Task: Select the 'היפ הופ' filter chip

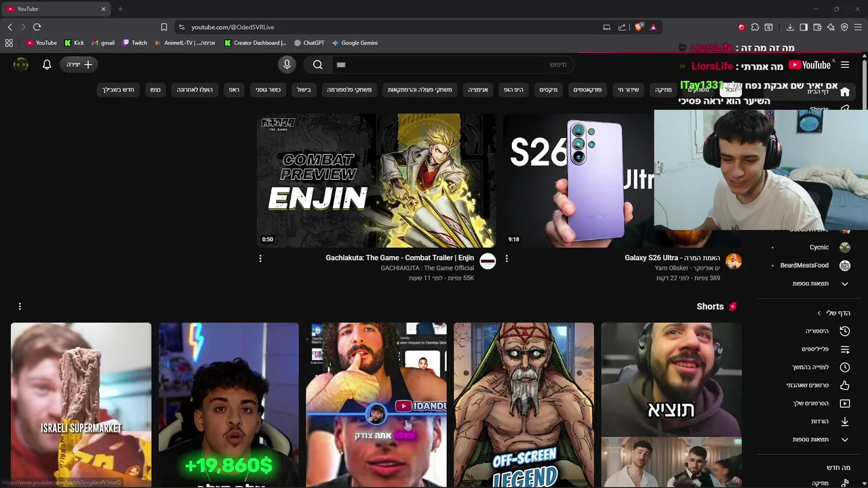Action: [513, 89]
